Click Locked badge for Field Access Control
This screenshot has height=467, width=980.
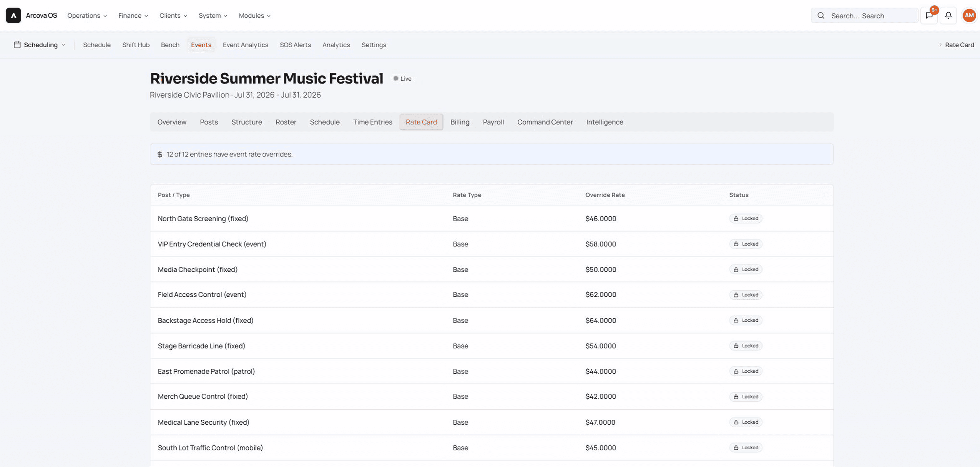745,295
